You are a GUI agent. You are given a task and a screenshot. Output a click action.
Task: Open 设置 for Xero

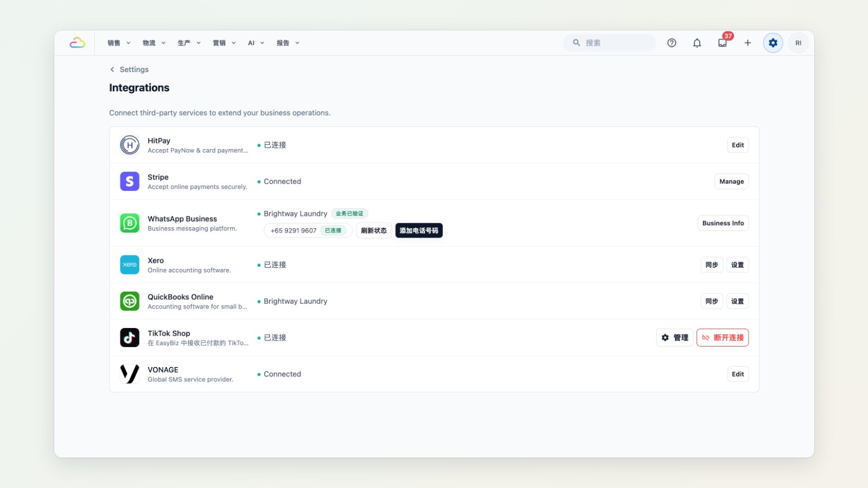737,265
